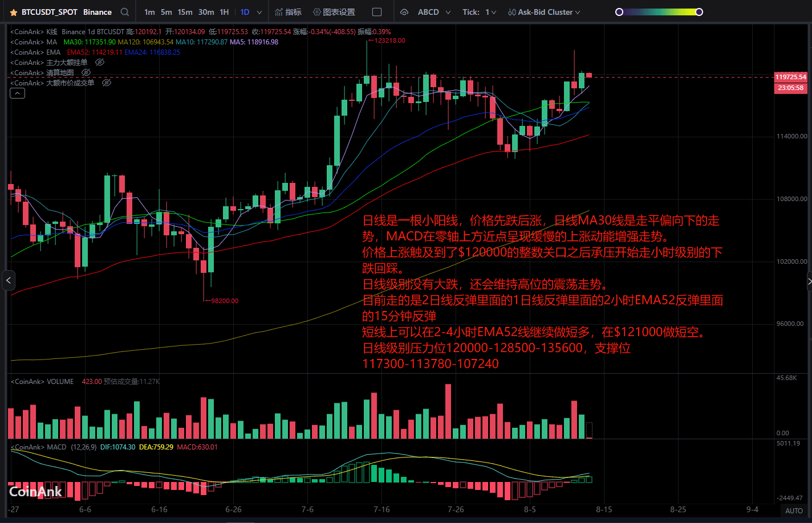This screenshot has height=523, width=812.
Task: Click the 预估成交量 volume estimate text
Action: [132, 382]
